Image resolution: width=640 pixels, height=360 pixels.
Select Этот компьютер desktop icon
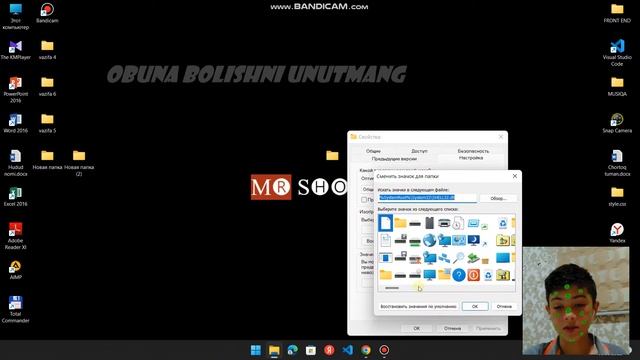pos(16,16)
